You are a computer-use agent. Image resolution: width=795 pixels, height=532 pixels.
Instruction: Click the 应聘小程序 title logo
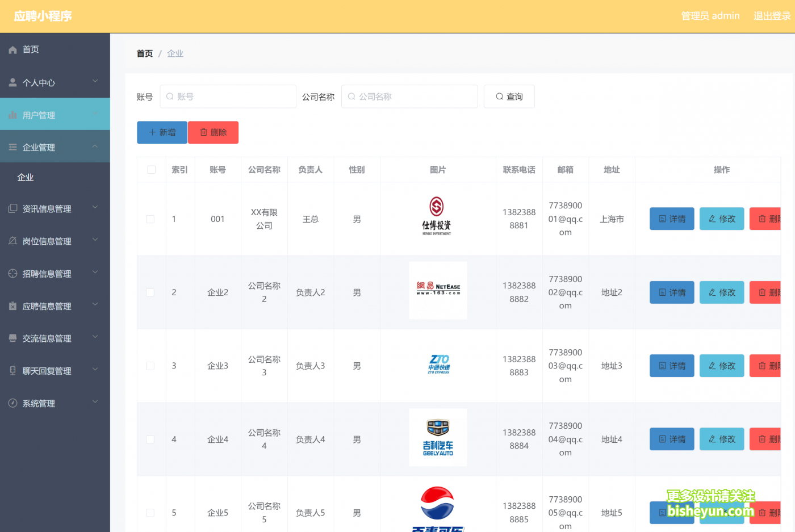click(43, 16)
